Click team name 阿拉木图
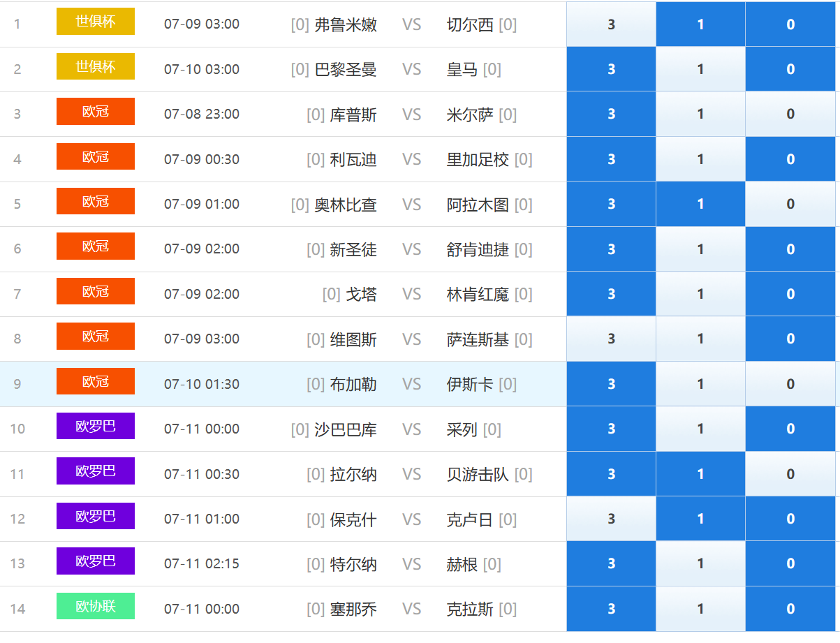Viewport: 840px width, 643px height. click(x=478, y=204)
